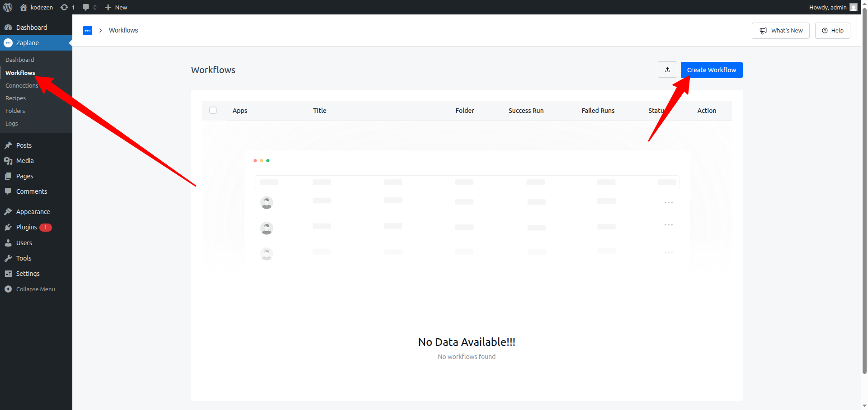Image resolution: width=868 pixels, height=410 pixels.
Task: Open the Media menu
Action: pyautogui.click(x=36, y=161)
